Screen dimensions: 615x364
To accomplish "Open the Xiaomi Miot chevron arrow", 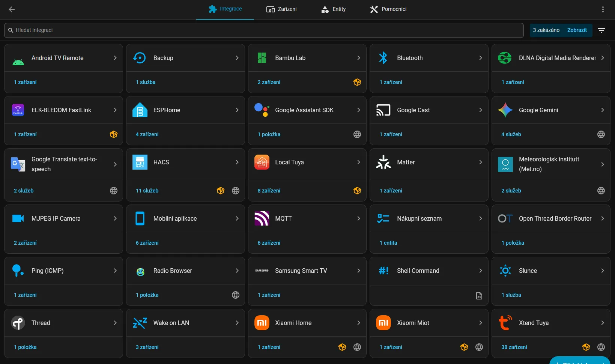I will (480, 323).
